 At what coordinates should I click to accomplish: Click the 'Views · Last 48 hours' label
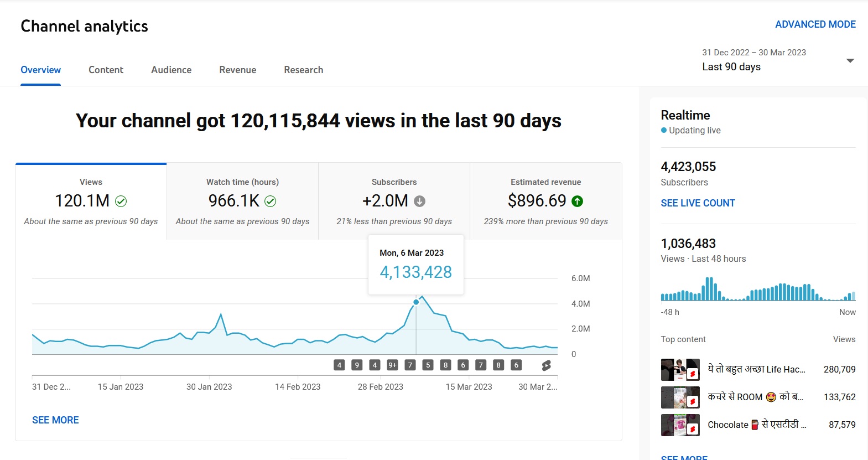703,259
